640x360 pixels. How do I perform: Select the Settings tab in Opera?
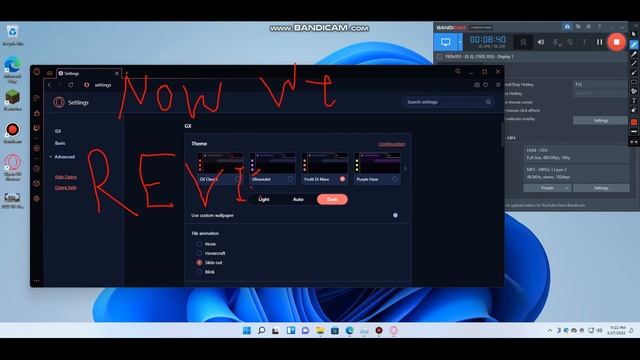(89, 73)
